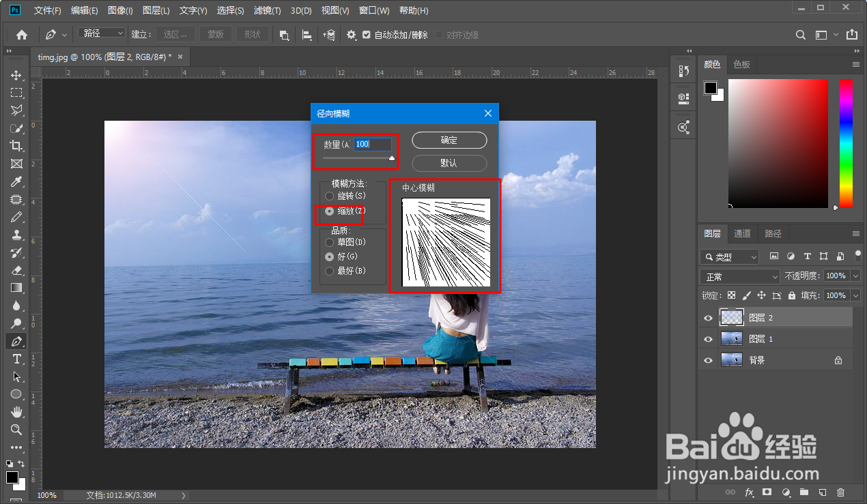Select the Path Selection tool
Screen dimensions: 867x504
click(16, 376)
